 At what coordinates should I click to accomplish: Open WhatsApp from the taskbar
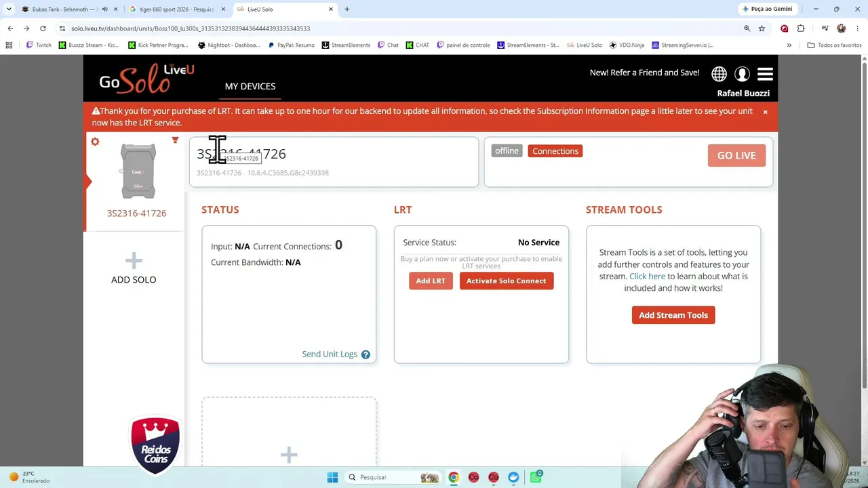(x=536, y=477)
